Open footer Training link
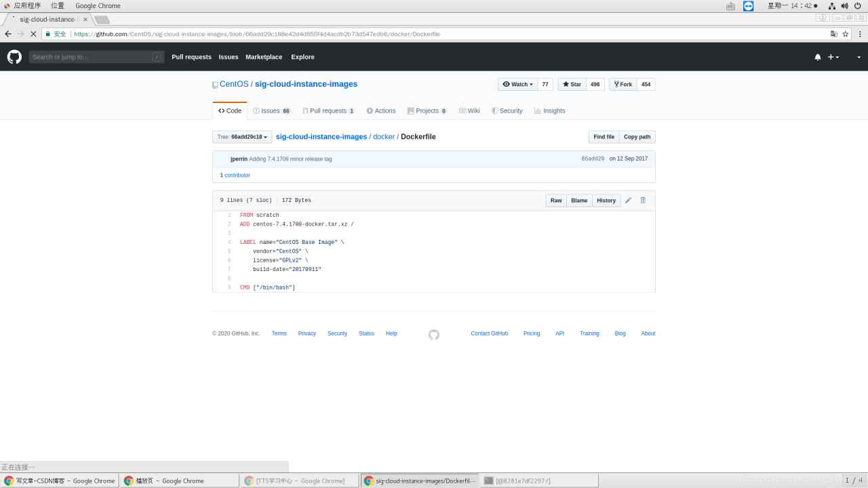868x488 pixels. (x=589, y=333)
